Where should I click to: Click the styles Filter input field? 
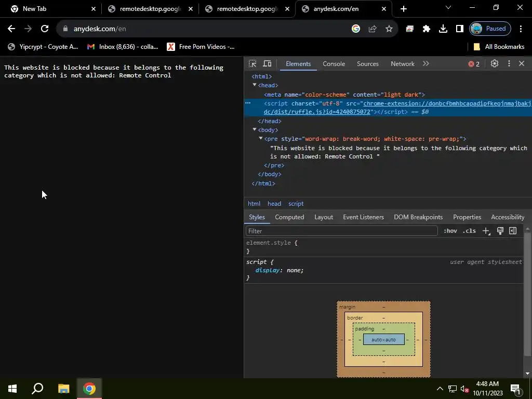pyautogui.click(x=341, y=231)
